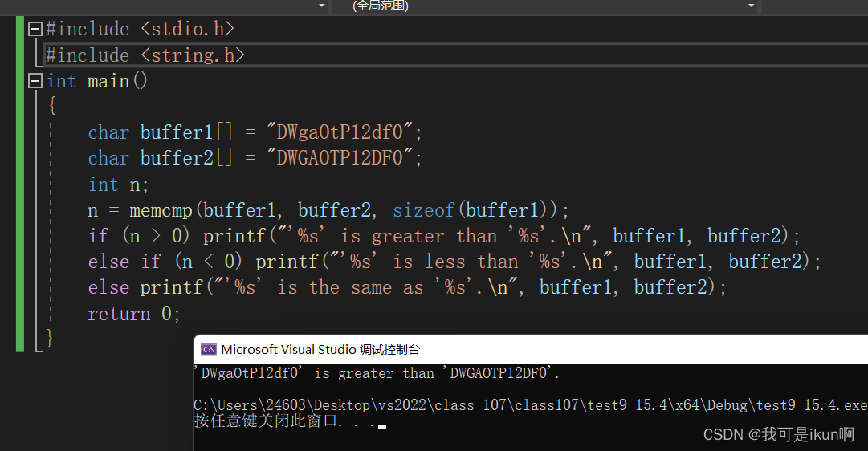Open the left navigation bar dropdown arrow
This screenshot has height=451, width=868.
pos(322,6)
